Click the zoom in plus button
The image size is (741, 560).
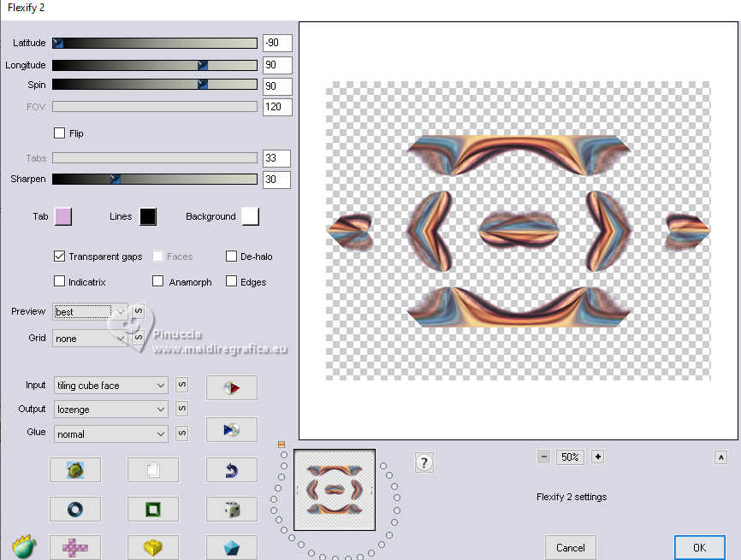coord(598,457)
